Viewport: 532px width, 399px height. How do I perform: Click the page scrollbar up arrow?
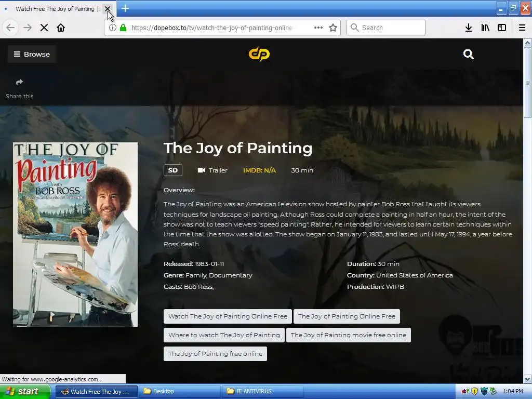(x=528, y=43)
